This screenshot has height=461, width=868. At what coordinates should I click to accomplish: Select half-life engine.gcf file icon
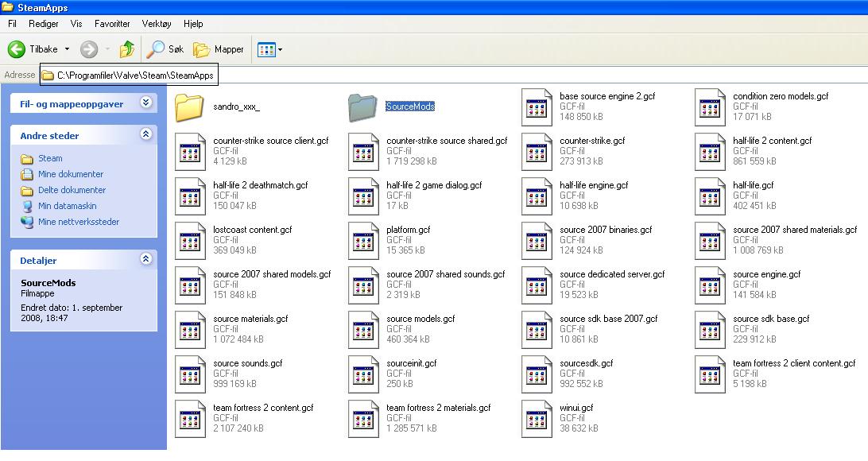coord(537,196)
